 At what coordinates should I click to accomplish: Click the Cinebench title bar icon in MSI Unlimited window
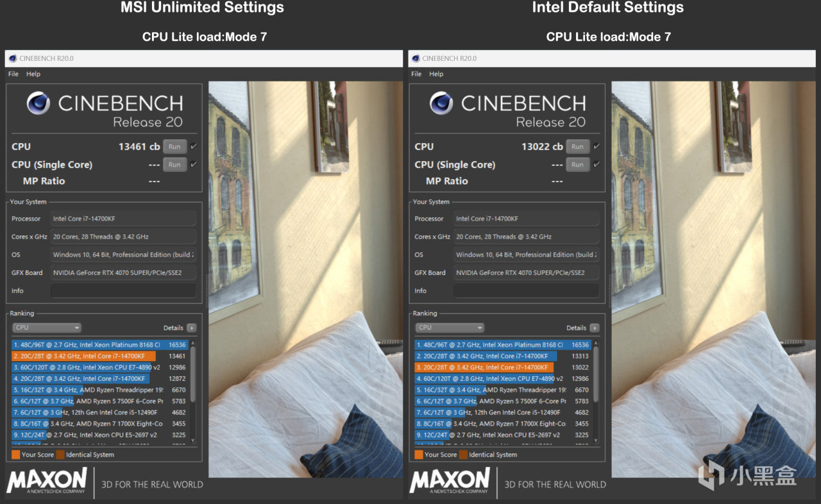pyautogui.click(x=13, y=58)
